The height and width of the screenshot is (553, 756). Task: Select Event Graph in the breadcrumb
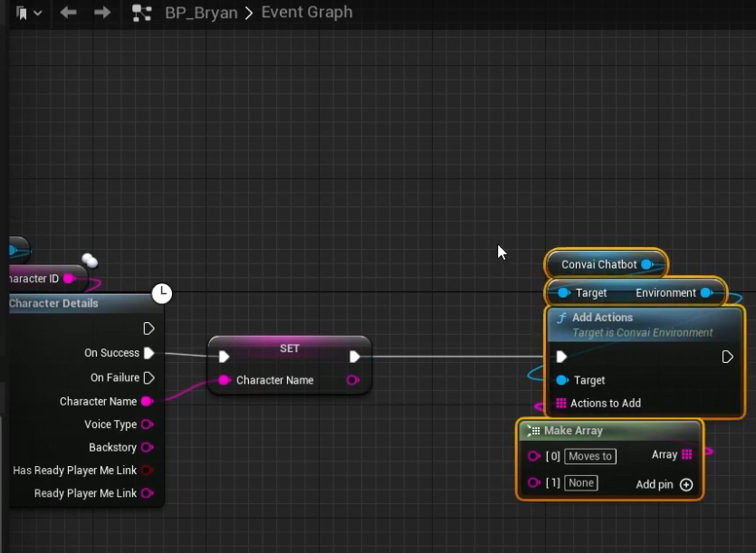click(x=307, y=13)
